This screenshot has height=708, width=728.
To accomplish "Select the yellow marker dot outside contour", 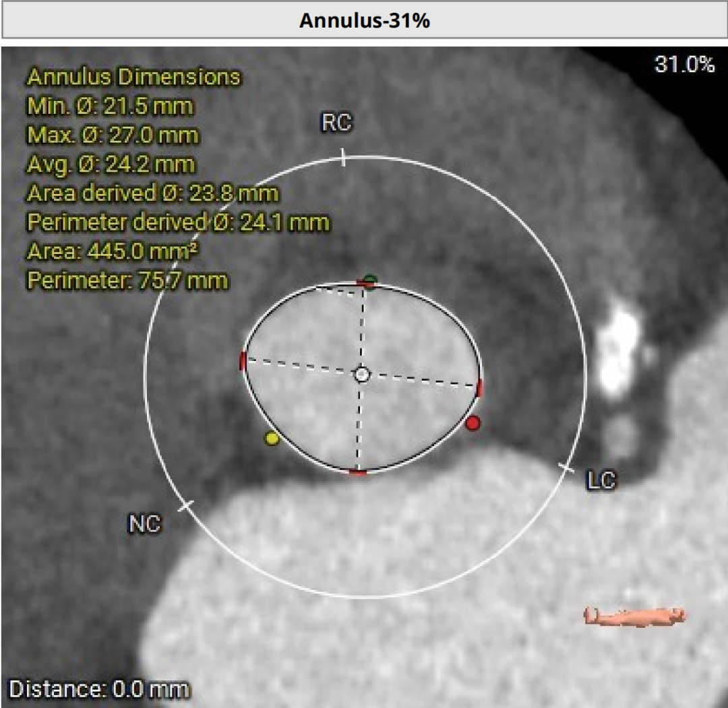I will coord(272,439).
